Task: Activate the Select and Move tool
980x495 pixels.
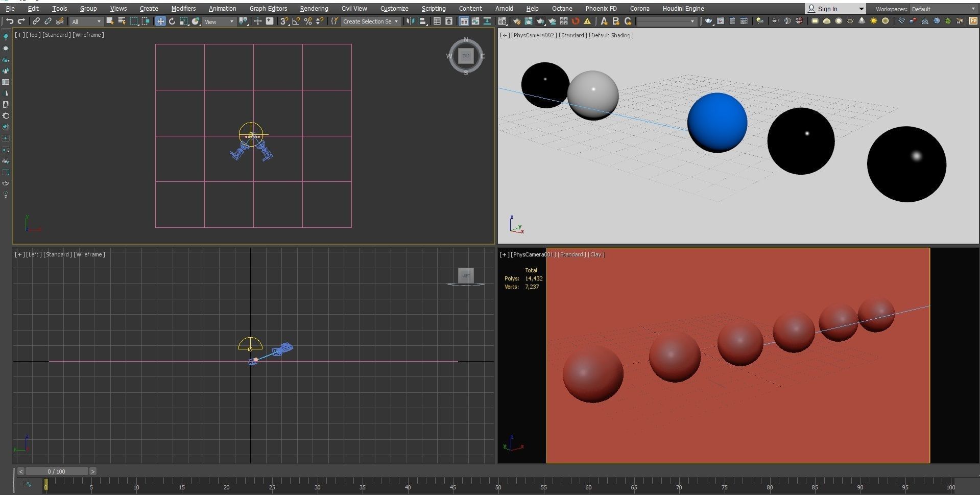Action: 160,21
